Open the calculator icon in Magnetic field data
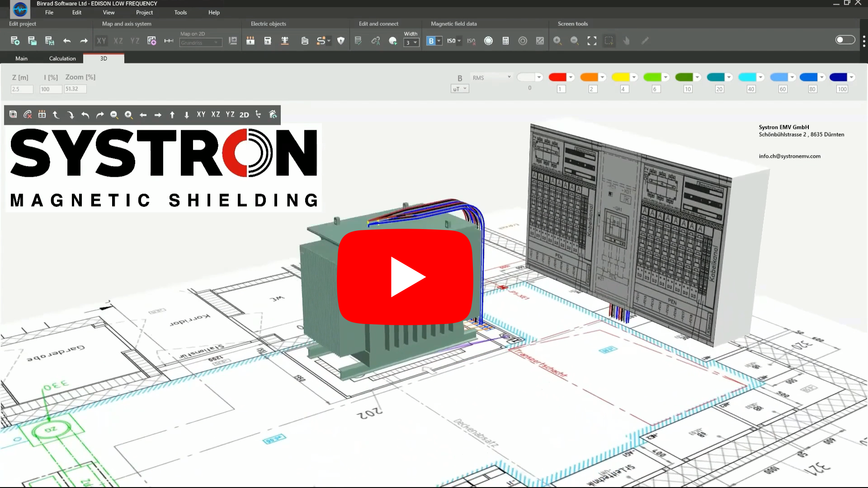Viewport: 868px width, 488px height. point(505,41)
